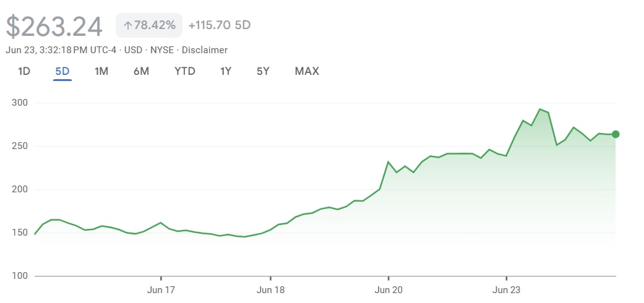Click the Jun 23 date marker
The image size is (644, 303).
(x=507, y=289)
